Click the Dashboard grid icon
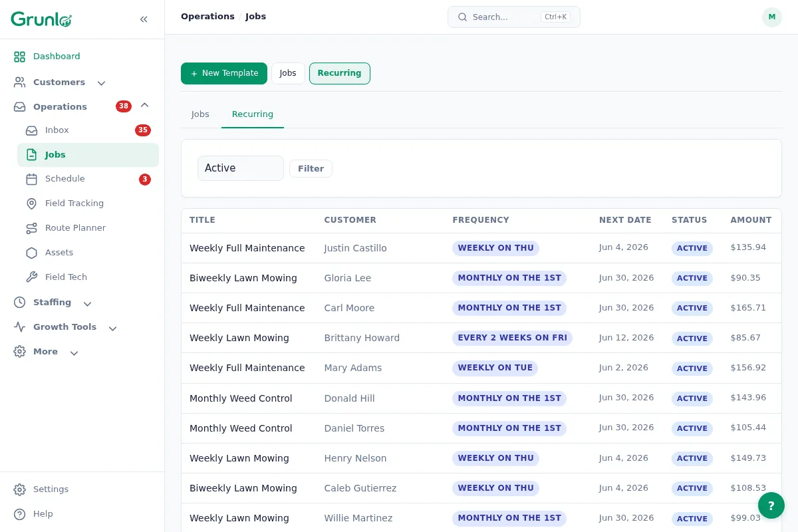Screen dimensions: 798x532 [20, 57]
